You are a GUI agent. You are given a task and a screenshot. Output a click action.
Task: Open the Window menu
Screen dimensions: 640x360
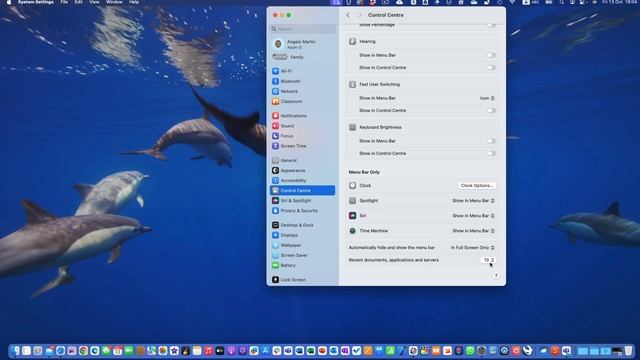pyautogui.click(x=114, y=2)
